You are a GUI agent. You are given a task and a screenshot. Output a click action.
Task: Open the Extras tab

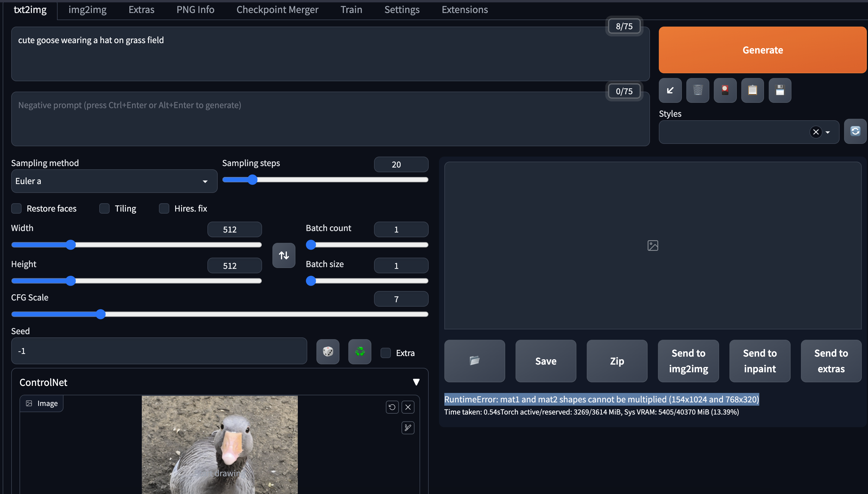coord(142,9)
